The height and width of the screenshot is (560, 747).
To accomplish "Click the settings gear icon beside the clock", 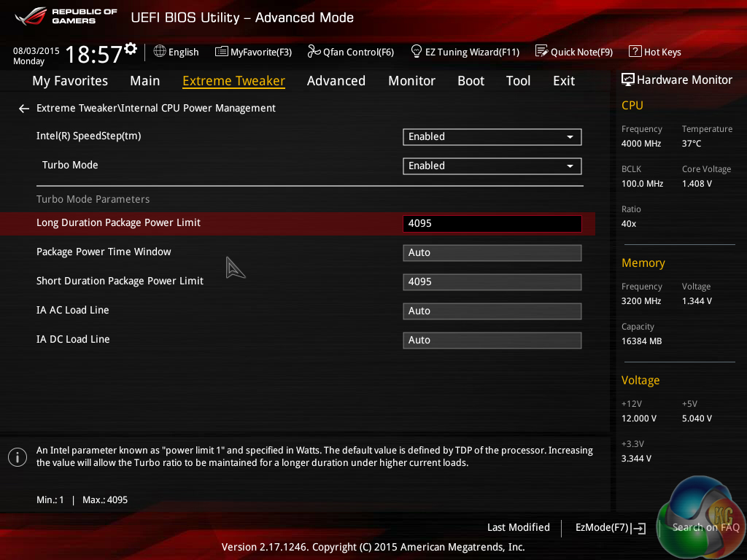I will point(131,48).
